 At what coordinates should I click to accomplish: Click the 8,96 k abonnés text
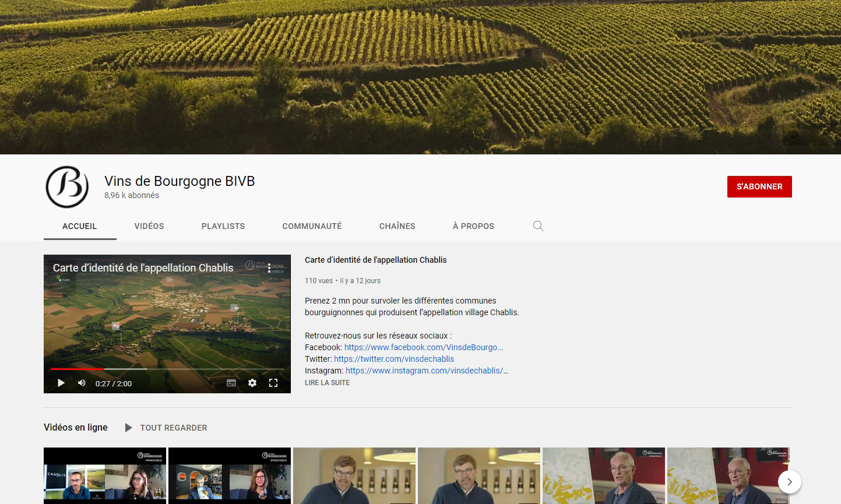[132, 196]
